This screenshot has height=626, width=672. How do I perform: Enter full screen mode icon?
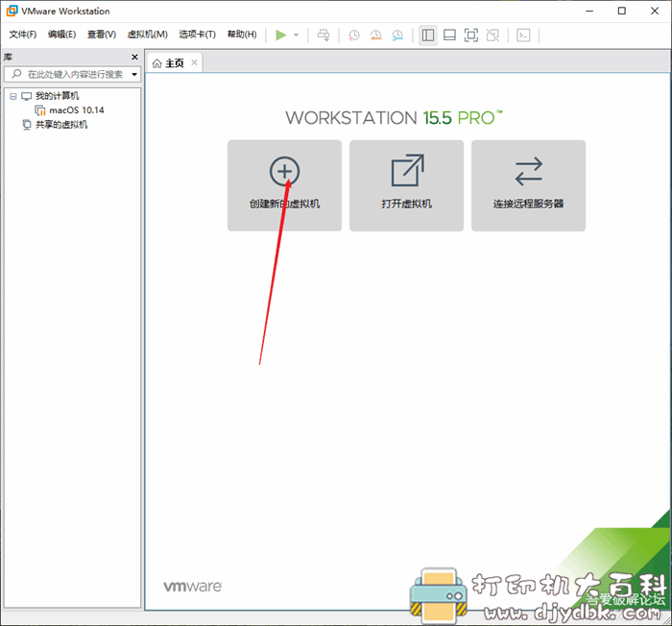[x=471, y=36]
